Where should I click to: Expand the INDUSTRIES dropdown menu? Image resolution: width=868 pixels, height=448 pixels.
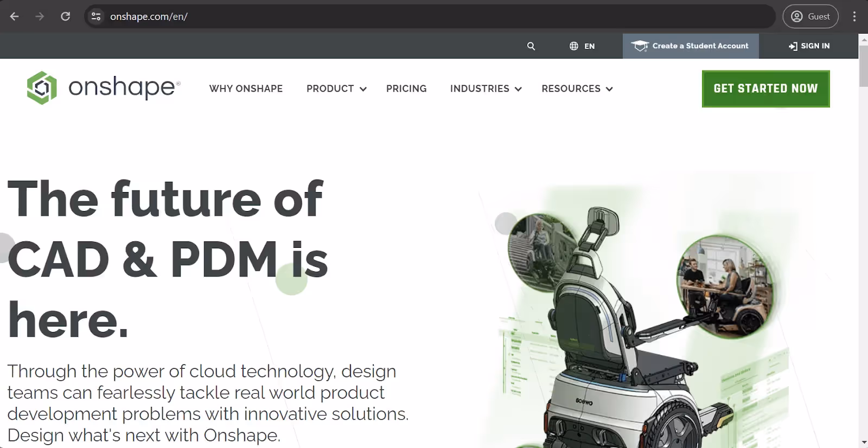(486, 88)
